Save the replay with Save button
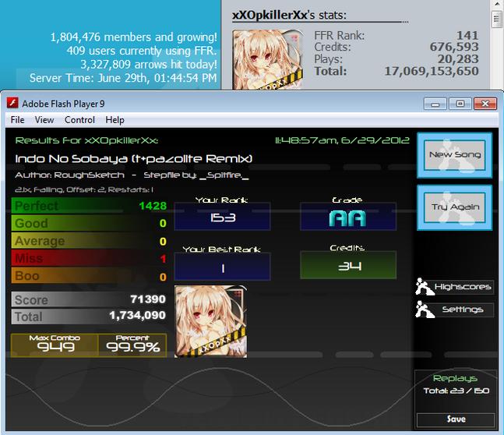Screen dimensions: 504x435 pyautogui.click(x=456, y=419)
